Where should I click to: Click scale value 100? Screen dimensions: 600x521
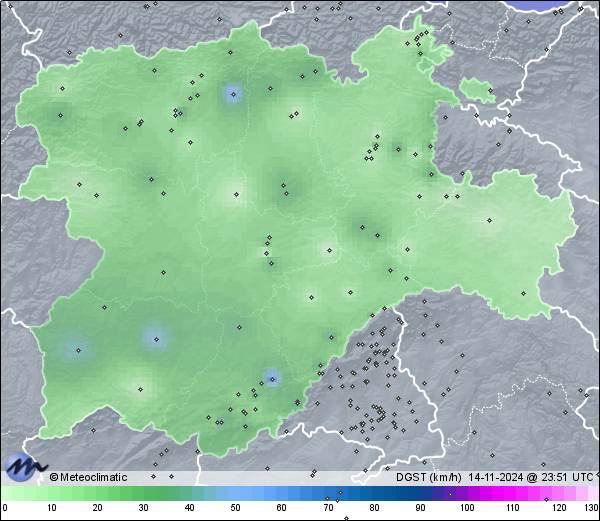pos(467,508)
